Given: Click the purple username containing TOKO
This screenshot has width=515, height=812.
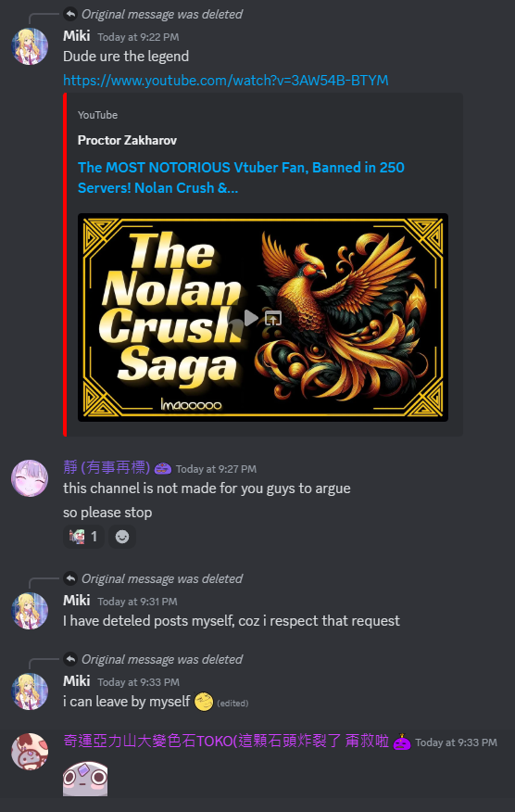Looking at the screenshot, I should 226,741.
